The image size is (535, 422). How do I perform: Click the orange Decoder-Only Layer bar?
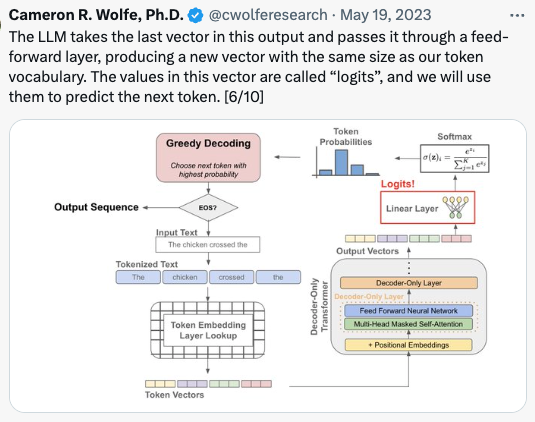pos(409,283)
